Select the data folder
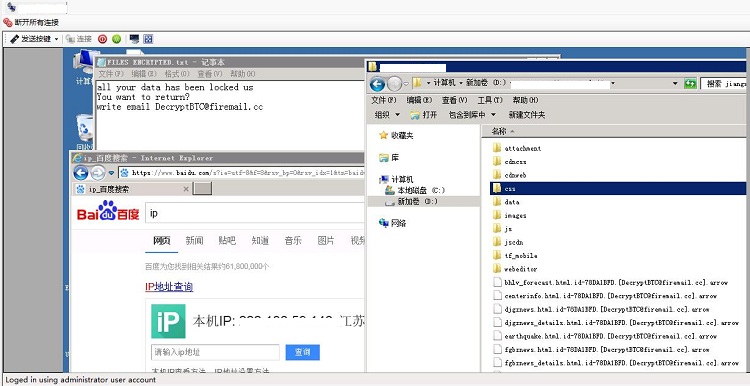 (x=506, y=202)
